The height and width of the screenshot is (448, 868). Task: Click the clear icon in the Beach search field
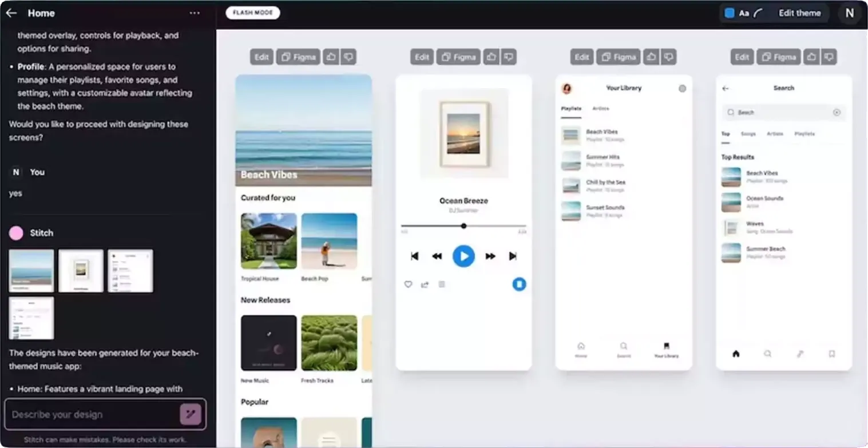[837, 113]
